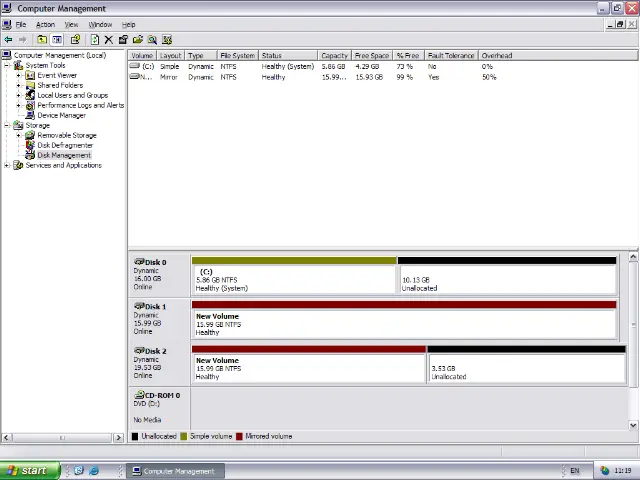
Task: Click the Start button
Action: click(x=29, y=471)
